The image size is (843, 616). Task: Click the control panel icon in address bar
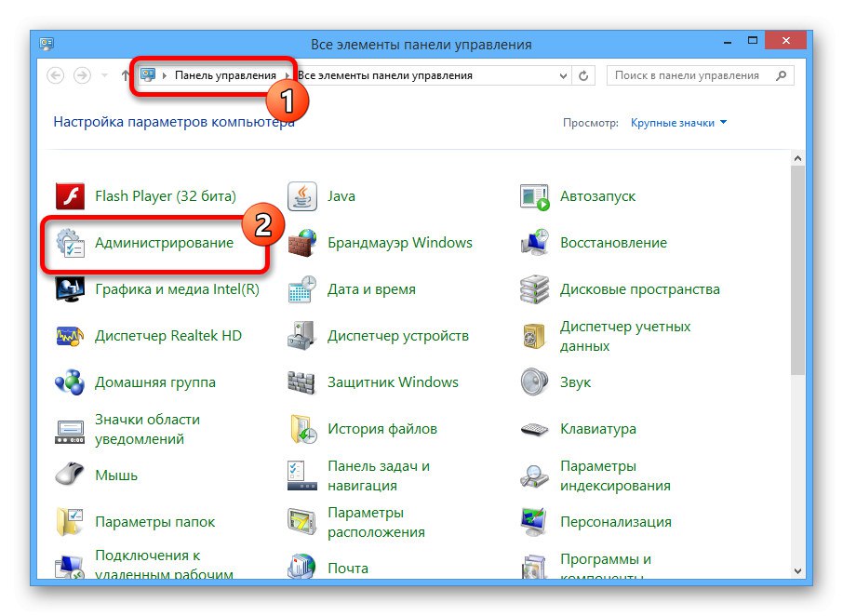tap(148, 74)
